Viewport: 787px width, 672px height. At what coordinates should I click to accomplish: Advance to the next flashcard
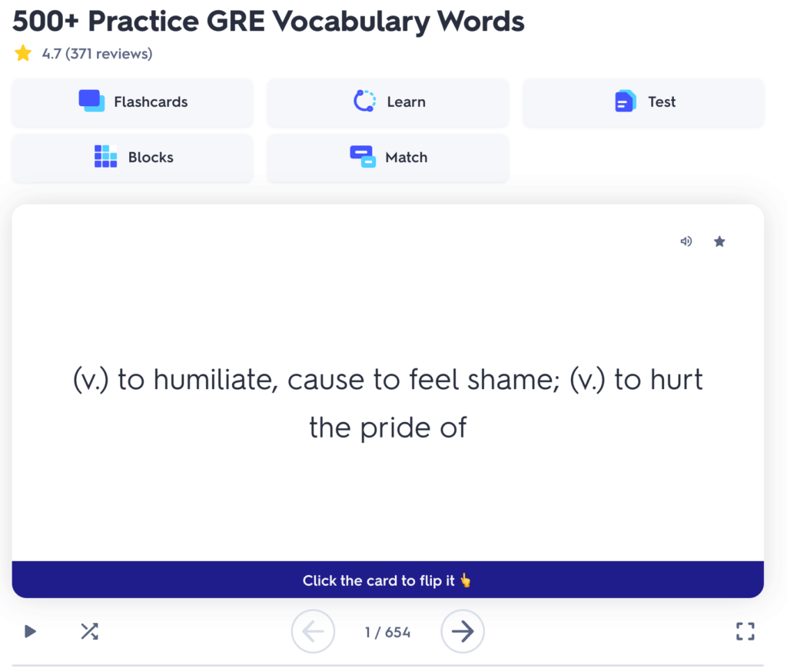[462, 630]
